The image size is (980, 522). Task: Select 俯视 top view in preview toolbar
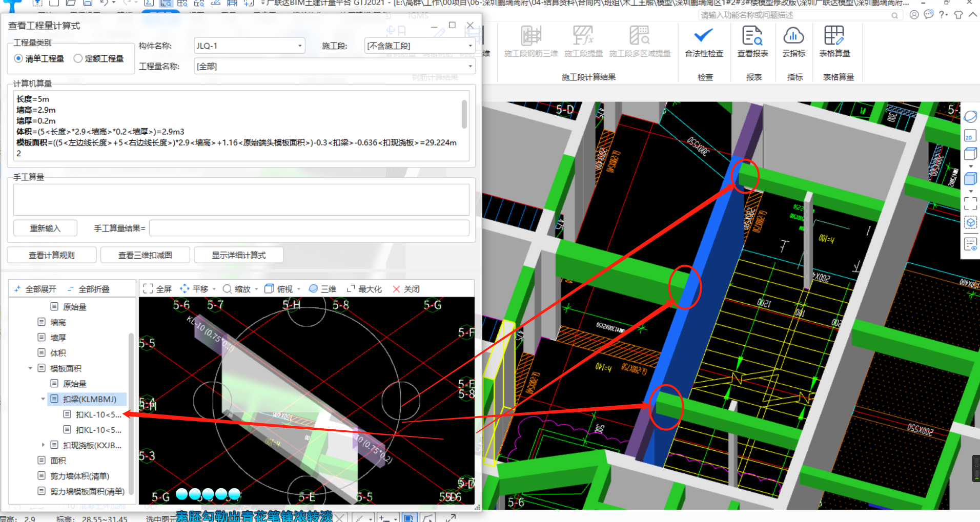(279, 289)
